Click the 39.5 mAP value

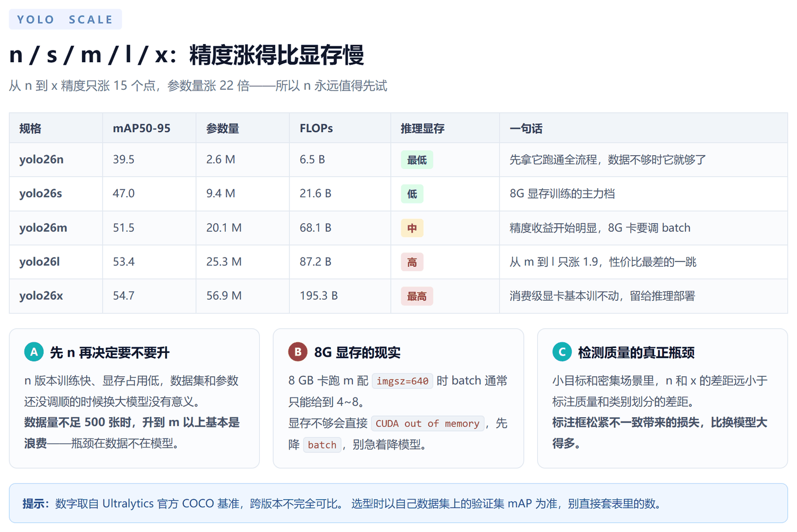point(123,159)
